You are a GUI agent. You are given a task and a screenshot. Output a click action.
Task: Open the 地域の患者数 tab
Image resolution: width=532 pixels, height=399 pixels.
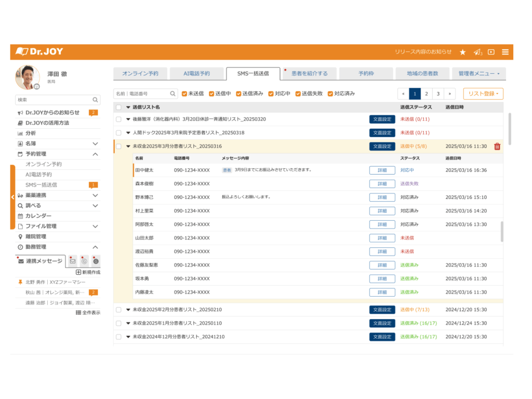pos(421,74)
